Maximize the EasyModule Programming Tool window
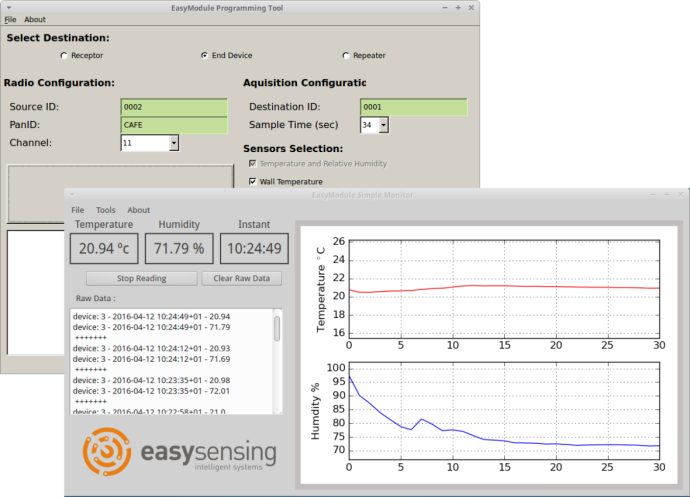 click(x=458, y=8)
